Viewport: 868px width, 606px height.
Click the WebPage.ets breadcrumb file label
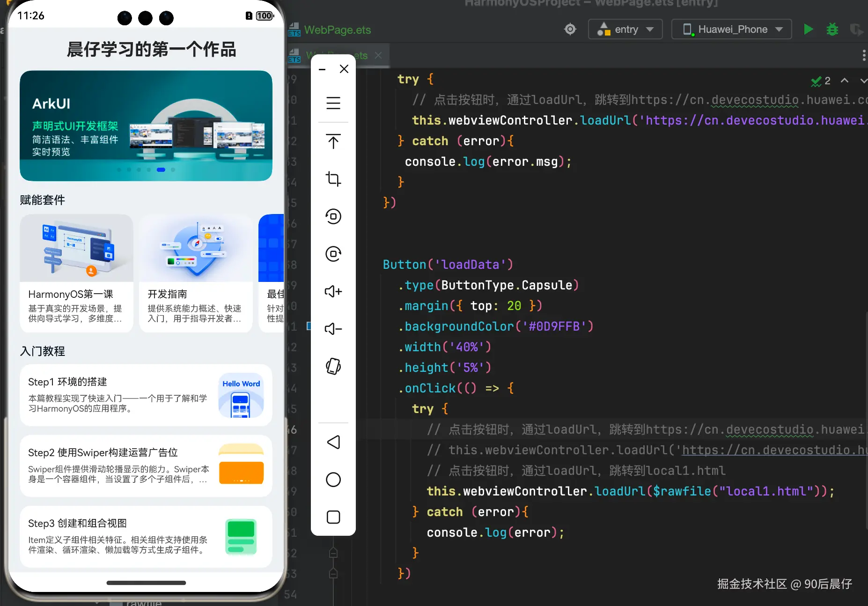point(337,30)
